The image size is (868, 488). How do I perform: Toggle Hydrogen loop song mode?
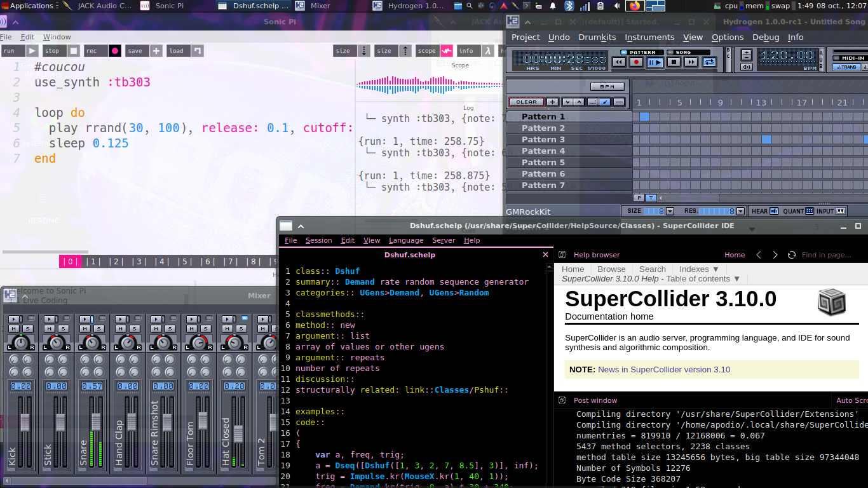710,62
